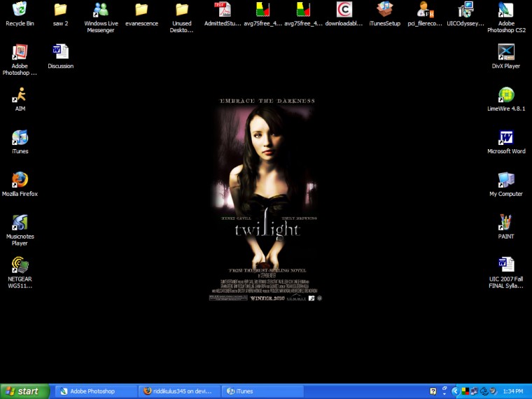Switch to iTunes taskbar button
532x399 pixels.
pos(262,391)
